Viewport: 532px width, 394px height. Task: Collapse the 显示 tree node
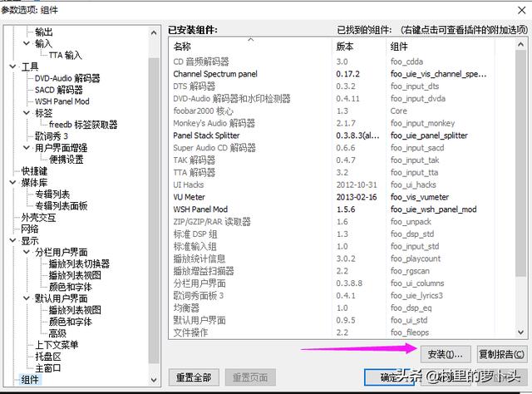click(x=12, y=240)
